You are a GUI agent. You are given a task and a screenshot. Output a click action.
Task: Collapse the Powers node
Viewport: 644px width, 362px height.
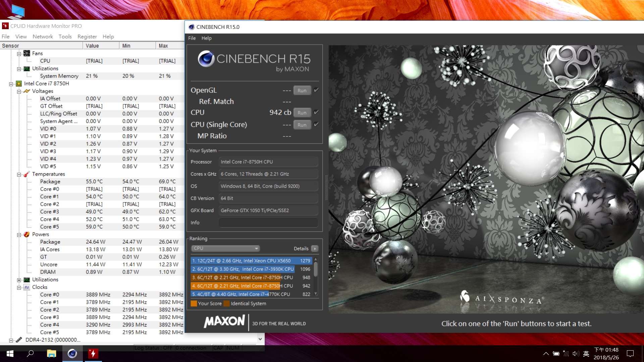click(19, 235)
